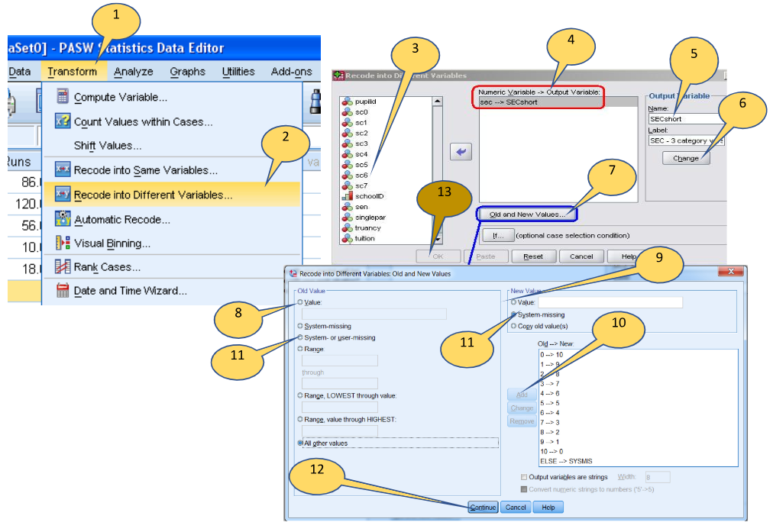This screenshot has height=532, width=773.
Task: Open the Add-ons menu
Action: [x=291, y=72]
